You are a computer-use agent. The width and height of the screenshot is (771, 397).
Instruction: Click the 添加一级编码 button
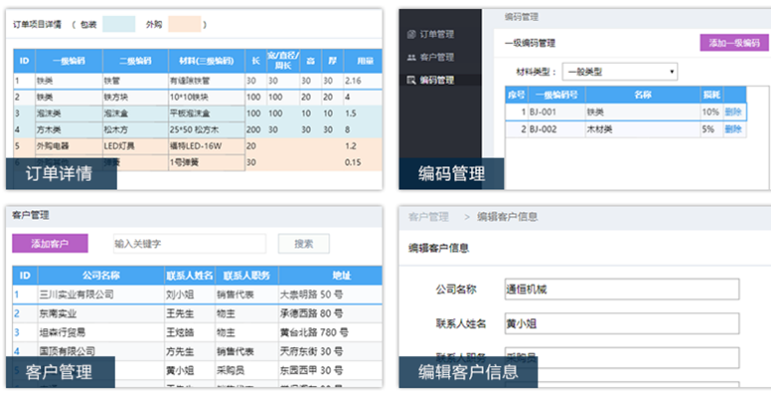point(734,43)
